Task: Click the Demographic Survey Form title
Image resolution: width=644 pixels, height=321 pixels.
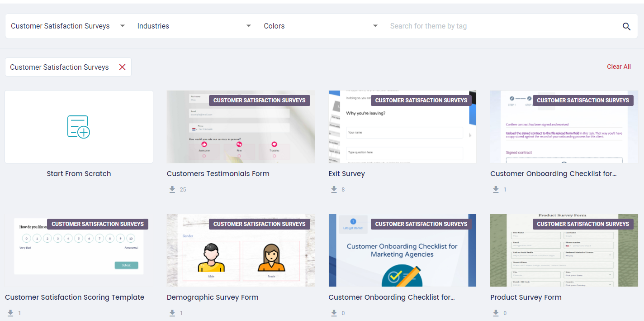Action: [213, 297]
